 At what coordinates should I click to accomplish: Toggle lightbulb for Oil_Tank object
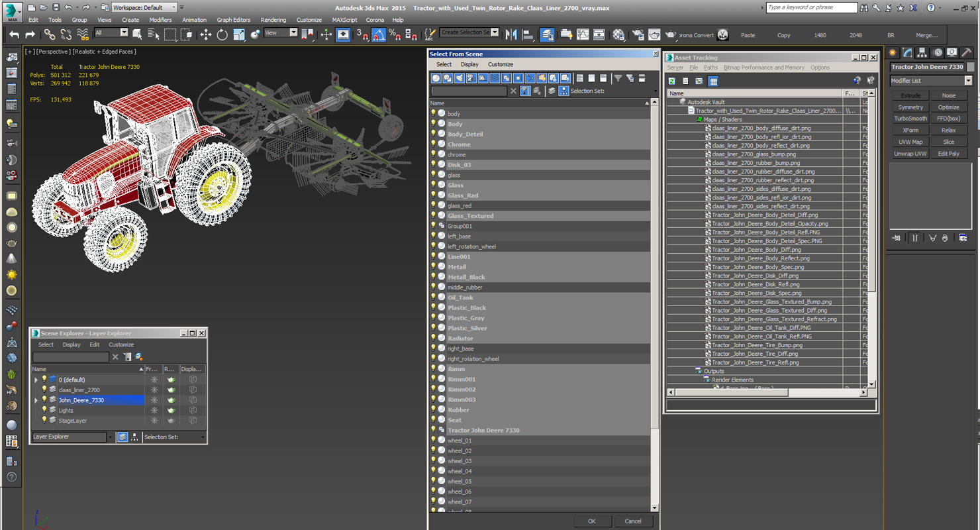(x=434, y=297)
